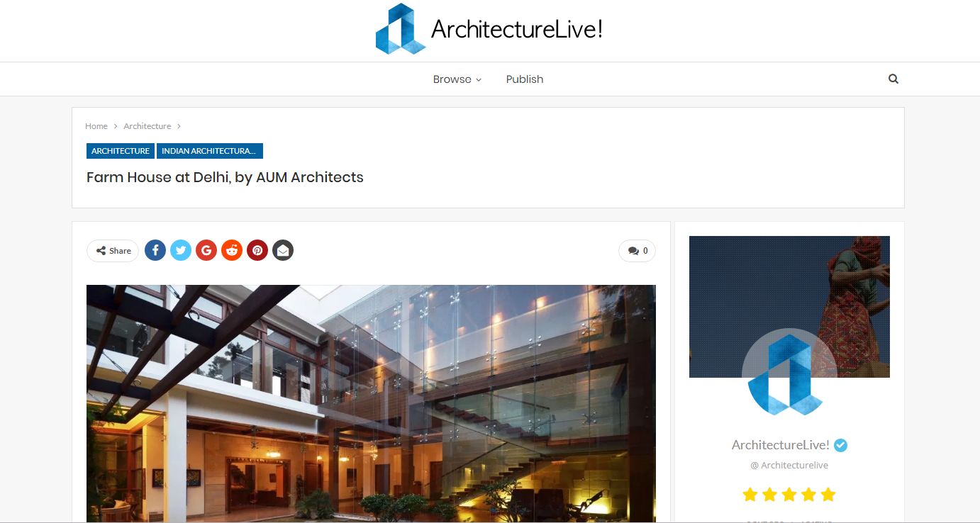The width and height of the screenshot is (980, 523).
Task: Open the ArchitectureLive! author profile name
Action: pyautogui.click(x=781, y=445)
